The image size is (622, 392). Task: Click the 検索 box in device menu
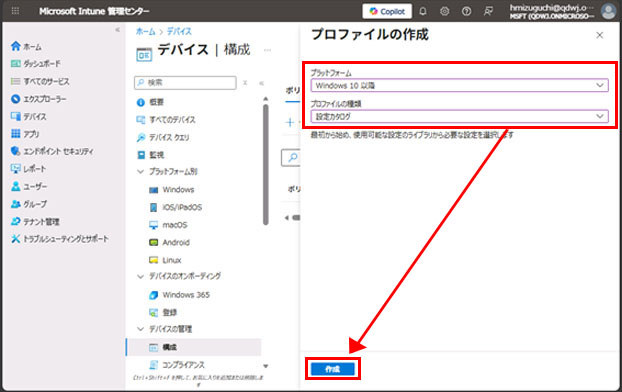tap(185, 83)
